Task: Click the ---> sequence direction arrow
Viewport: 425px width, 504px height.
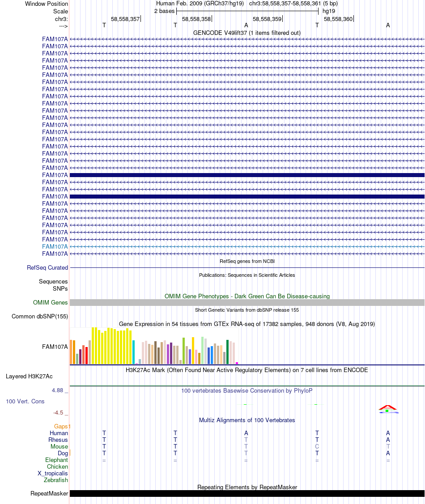Action: (x=64, y=26)
